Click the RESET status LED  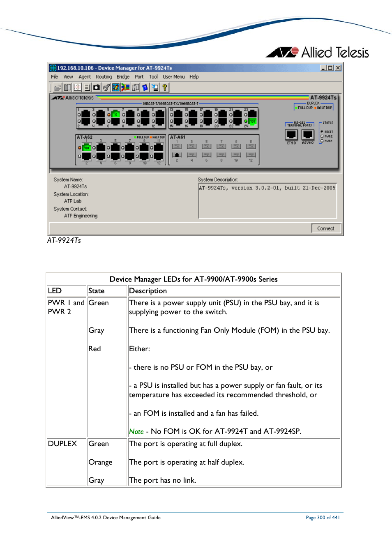click(322, 132)
